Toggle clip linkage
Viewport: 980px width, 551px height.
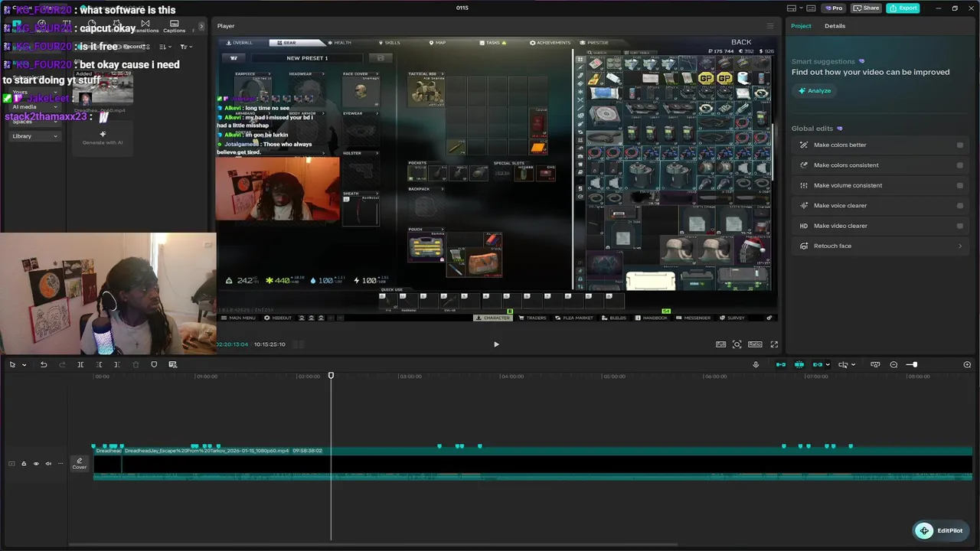[817, 364]
